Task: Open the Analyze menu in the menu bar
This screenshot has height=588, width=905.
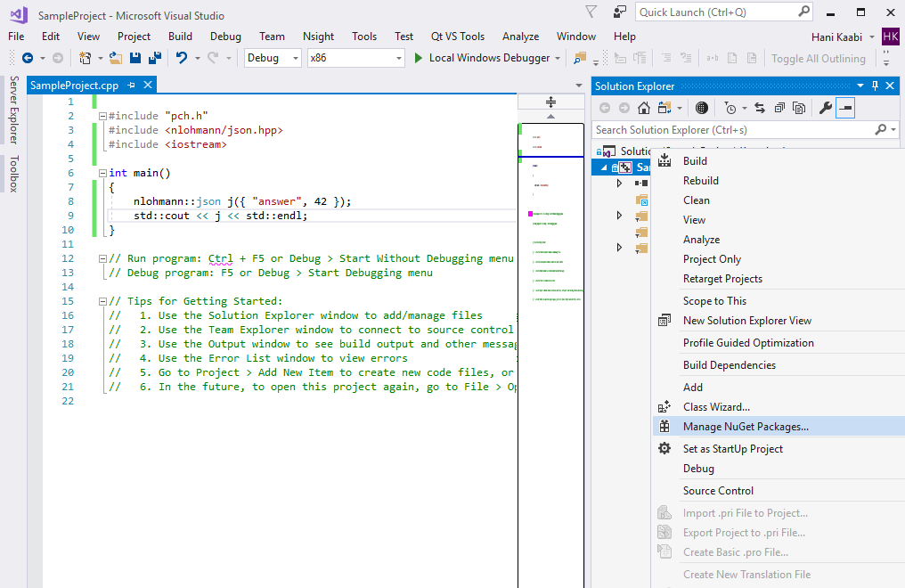Action: (520, 37)
